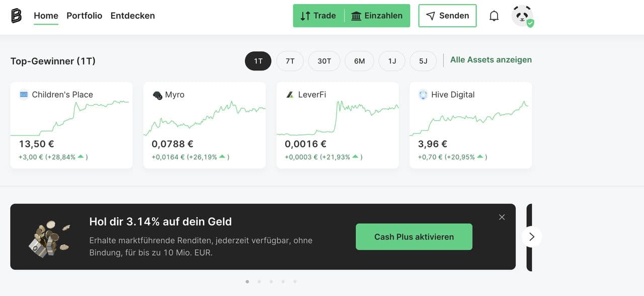Jump to the third carousel dot
This screenshot has width=644, height=296.
[x=271, y=281]
